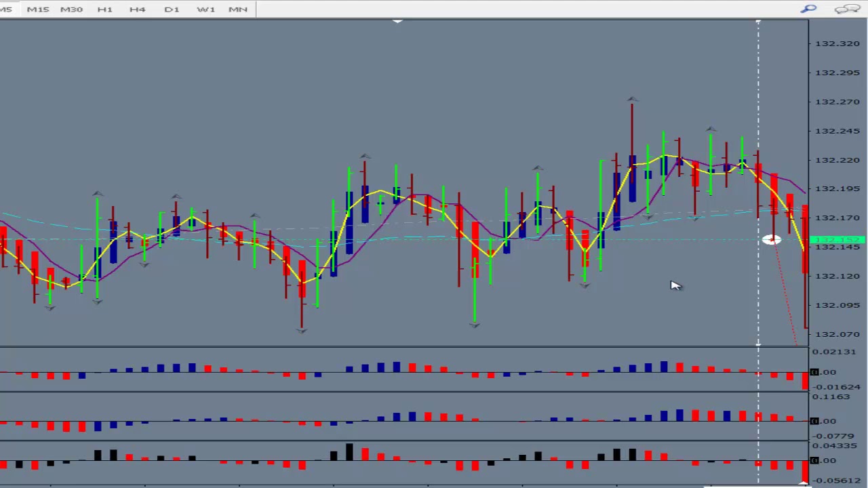868x488 pixels.
Task: Switch to H4 timeframe
Action: [137, 9]
